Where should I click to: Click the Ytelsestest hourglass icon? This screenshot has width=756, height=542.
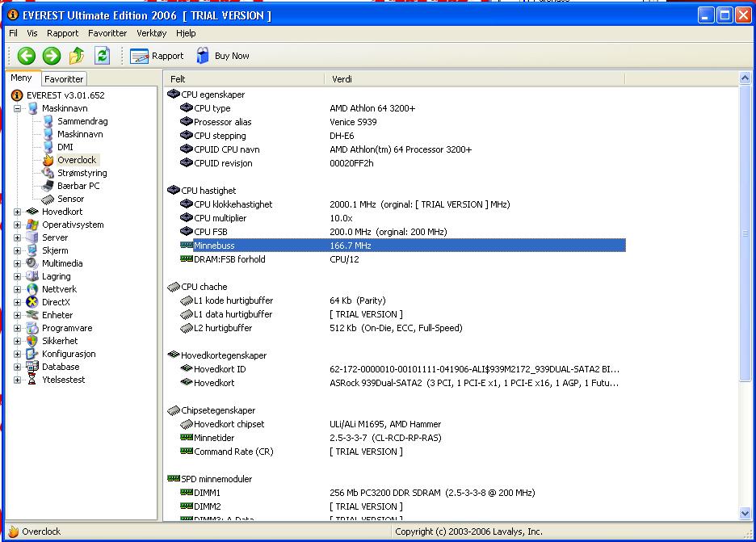tap(32, 380)
